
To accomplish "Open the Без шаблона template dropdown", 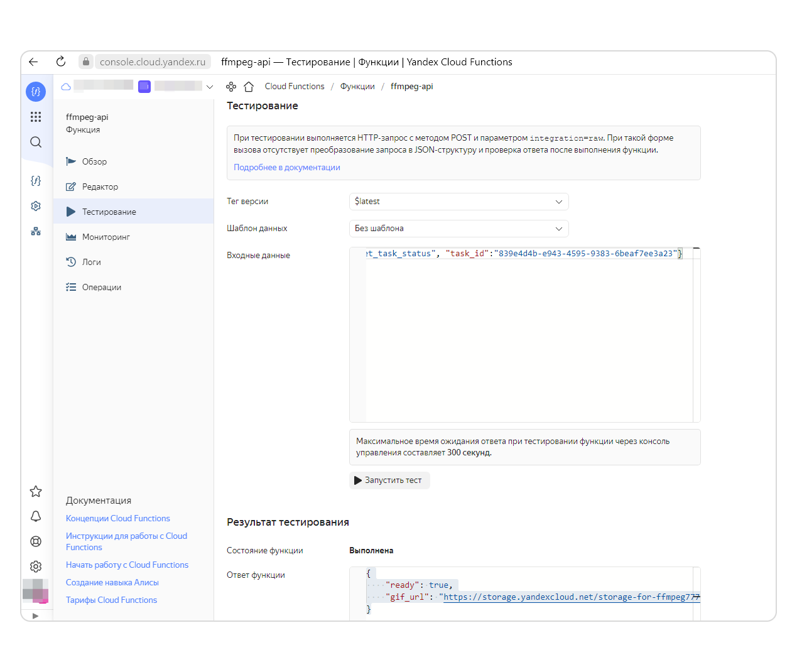I will click(458, 229).
